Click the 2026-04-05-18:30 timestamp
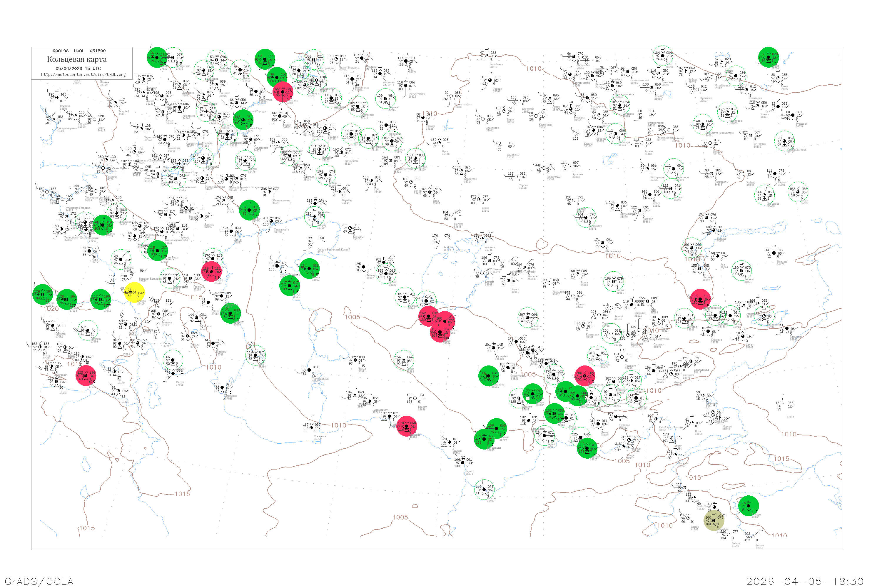Image resolution: width=882 pixels, height=588 pixels. (x=805, y=581)
